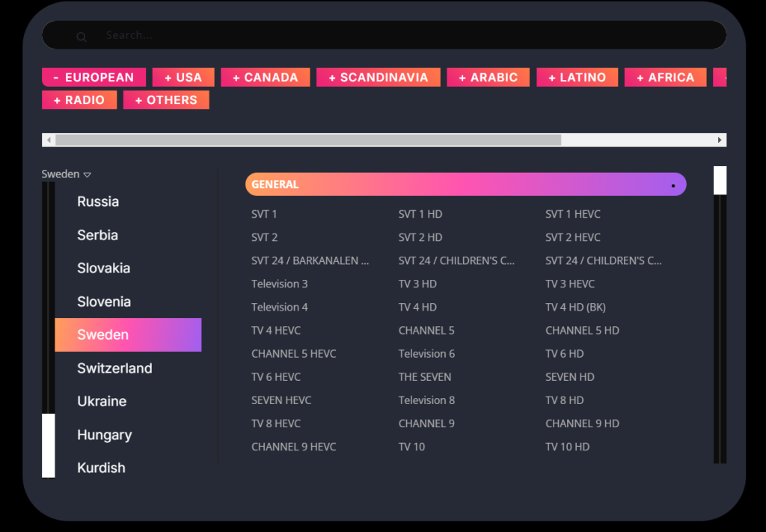Select Television 6 channel
The image size is (766, 532).
[x=426, y=354]
